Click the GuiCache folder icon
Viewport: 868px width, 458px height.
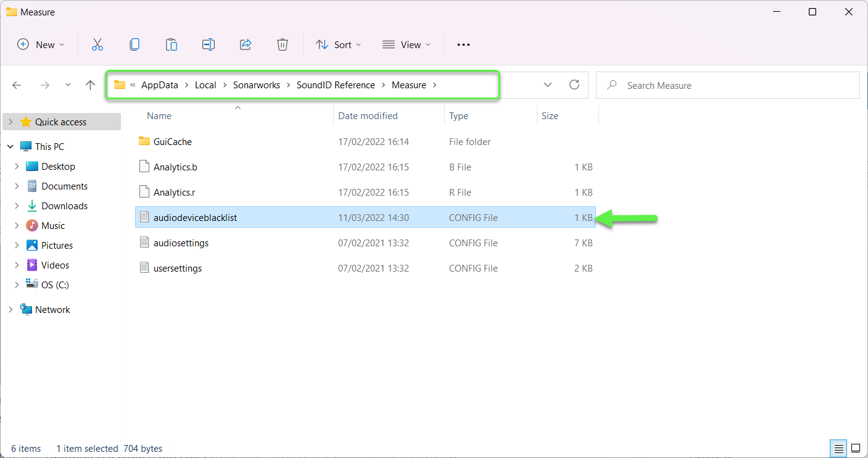(144, 141)
